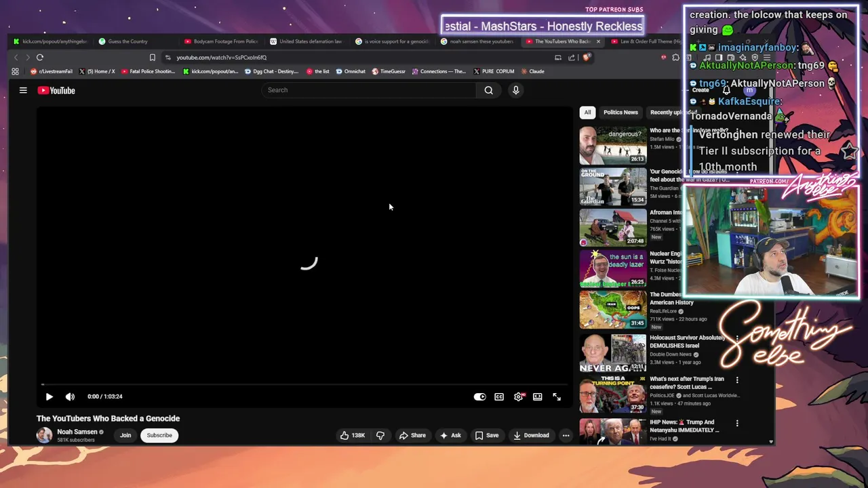Open The Dumbest American History 31:45 thumbnail

(613, 309)
